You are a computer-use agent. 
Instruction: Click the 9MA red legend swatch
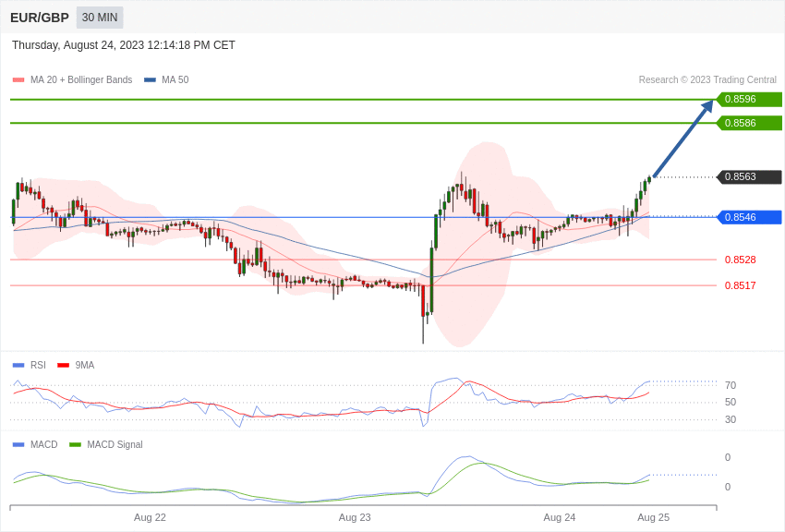64,366
